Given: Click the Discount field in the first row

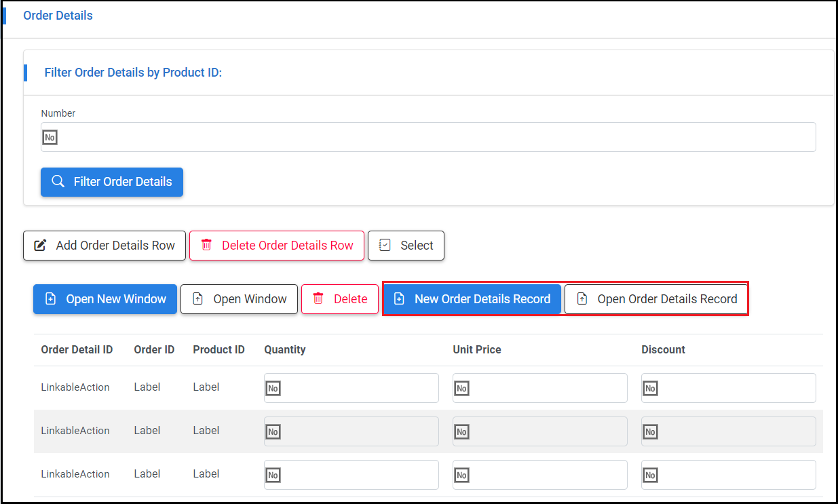Looking at the screenshot, I should [729, 388].
